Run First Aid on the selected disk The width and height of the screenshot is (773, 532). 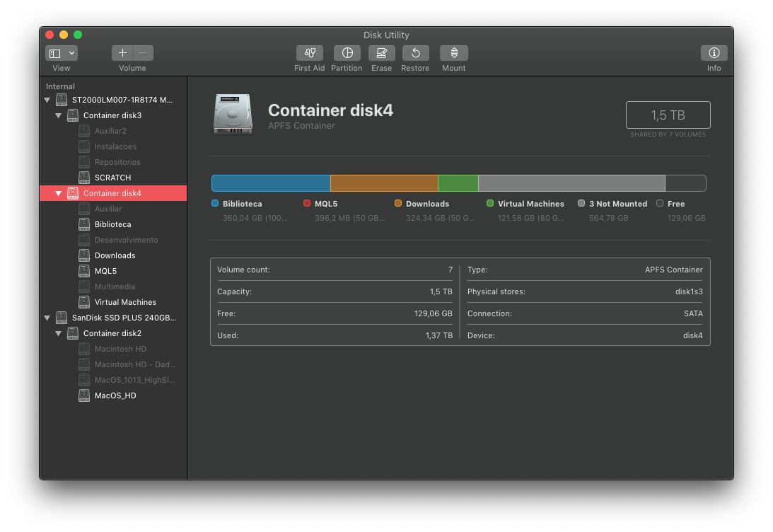[x=309, y=53]
